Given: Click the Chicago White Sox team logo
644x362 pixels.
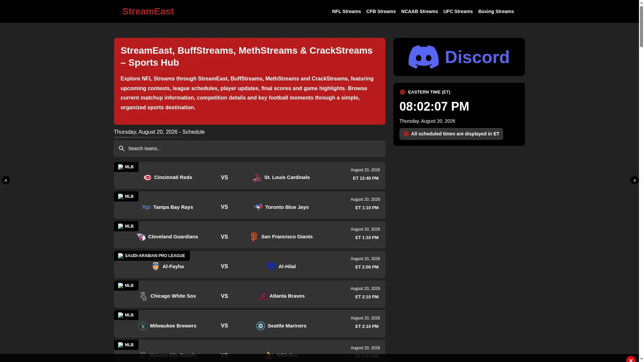Looking at the screenshot, I should point(143,296).
